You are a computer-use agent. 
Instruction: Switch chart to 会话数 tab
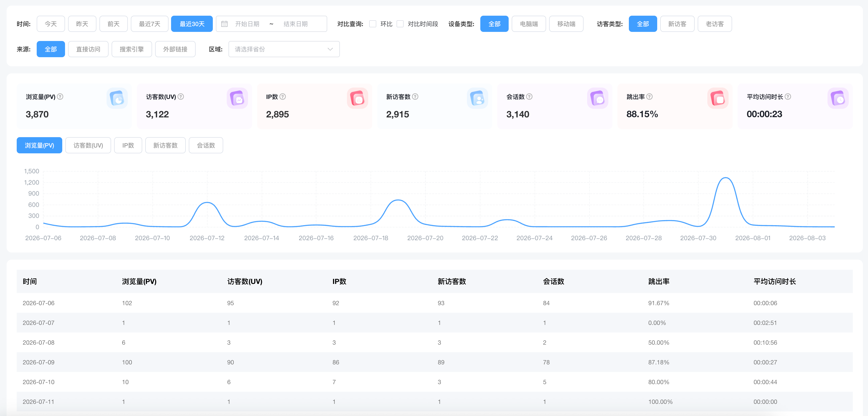pos(206,145)
